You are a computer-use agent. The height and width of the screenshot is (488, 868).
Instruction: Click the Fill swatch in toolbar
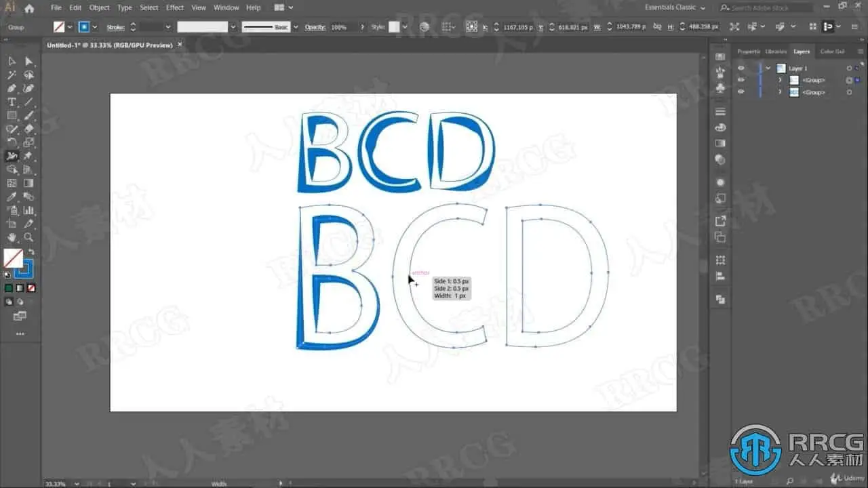pyautogui.click(x=13, y=258)
